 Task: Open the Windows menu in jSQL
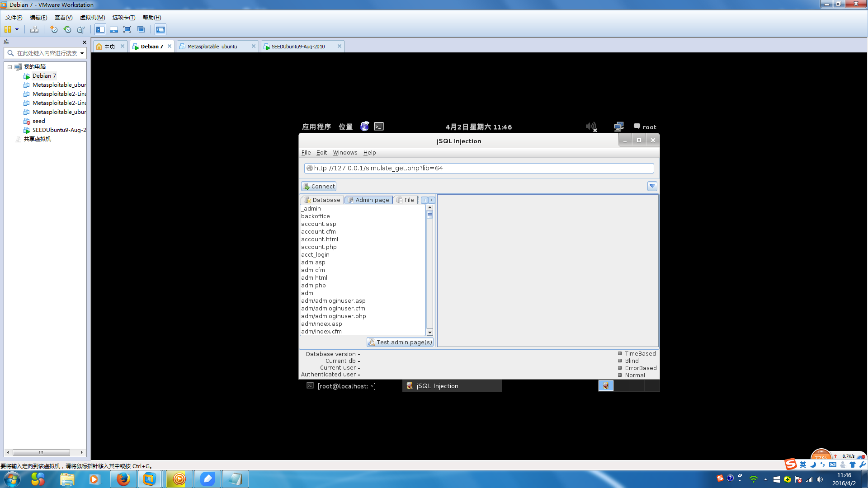345,153
